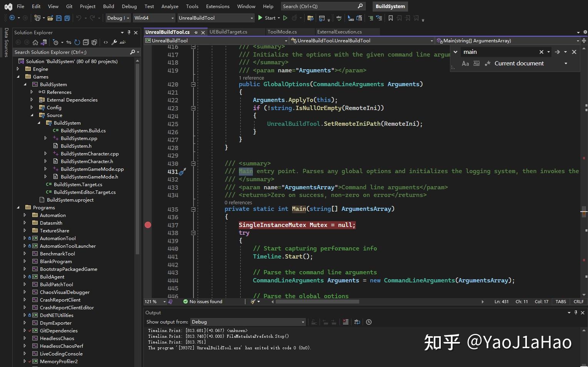Expand the Engine folder in Solution Explorer
This screenshot has width=588, height=367.
18,69
